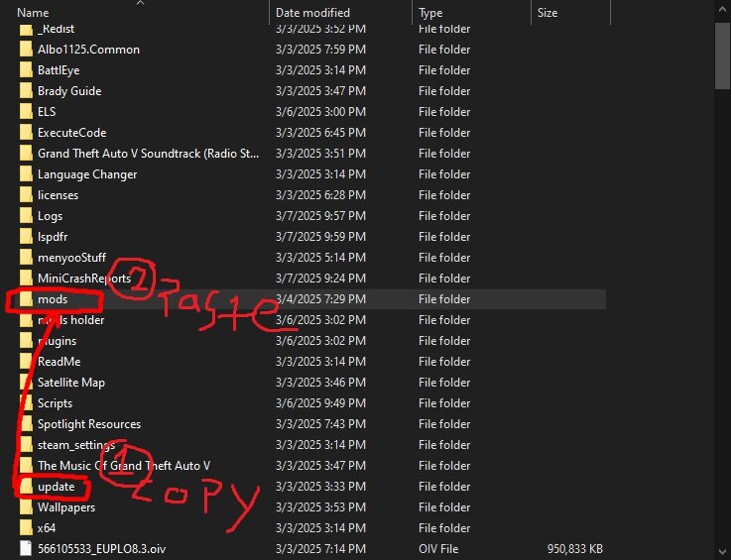
Task: Click date 3/6/2025 9:49 PM for Scripts
Action: (x=320, y=403)
